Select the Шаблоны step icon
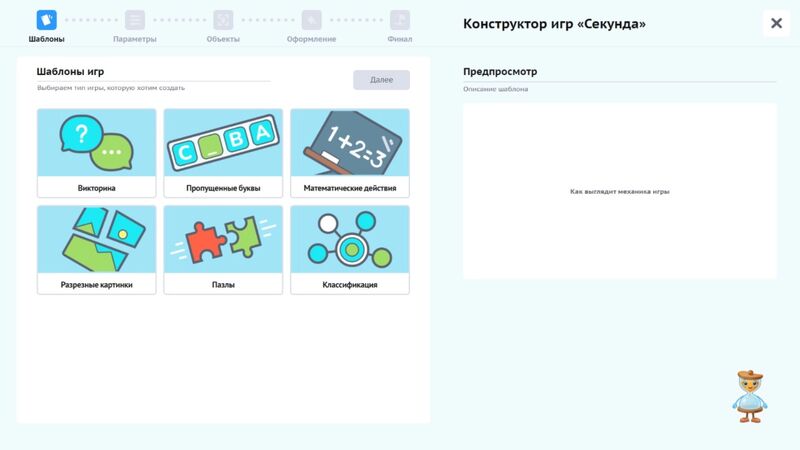Screen dimensions: 800x450 [x=46, y=20]
